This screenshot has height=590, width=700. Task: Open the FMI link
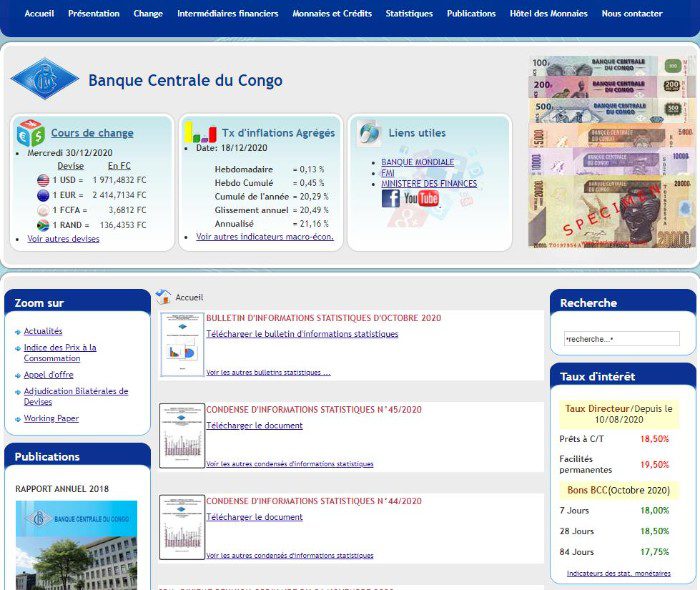[388, 173]
